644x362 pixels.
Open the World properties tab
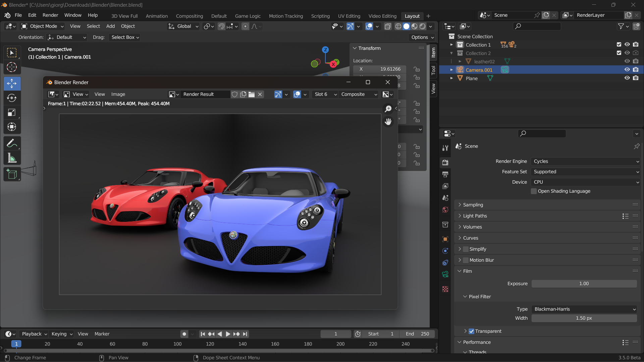(x=445, y=210)
